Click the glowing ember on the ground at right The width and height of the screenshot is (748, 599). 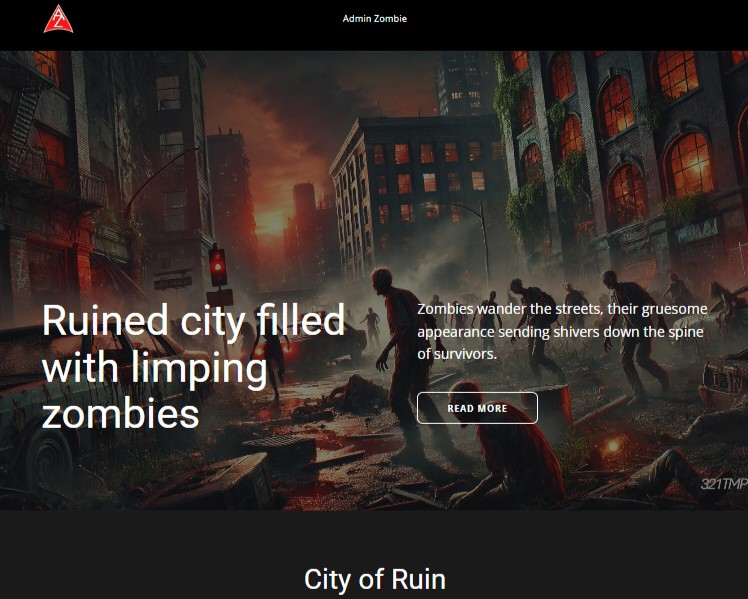612,444
